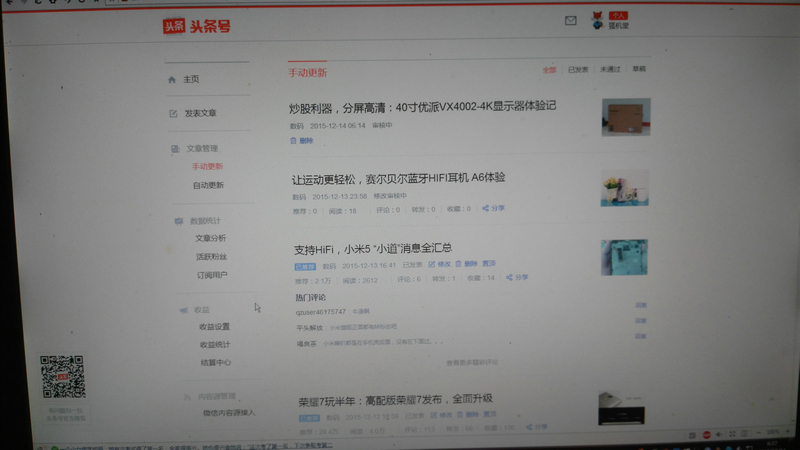Click the trash icon under the 炒股利器 article

(x=293, y=140)
